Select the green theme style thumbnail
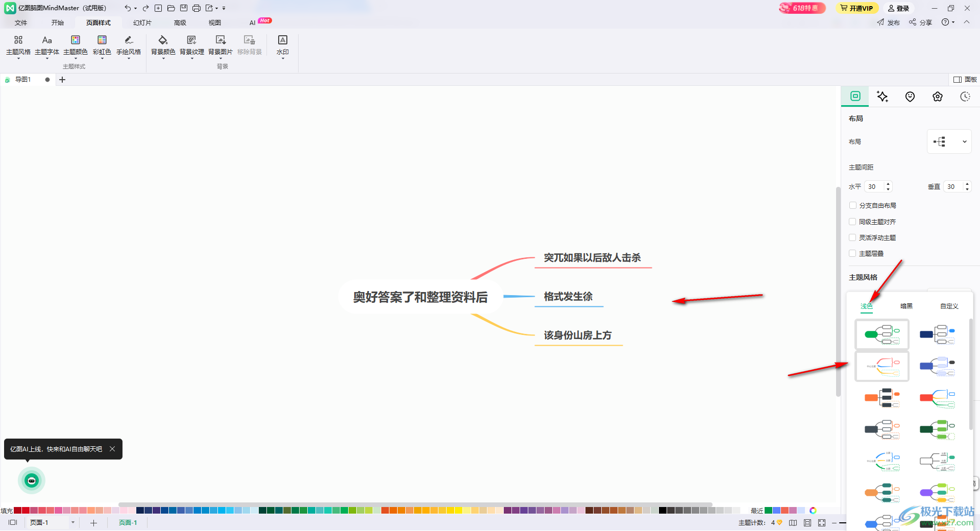Viewport: 980px width, 531px height. pyautogui.click(x=882, y=334)
